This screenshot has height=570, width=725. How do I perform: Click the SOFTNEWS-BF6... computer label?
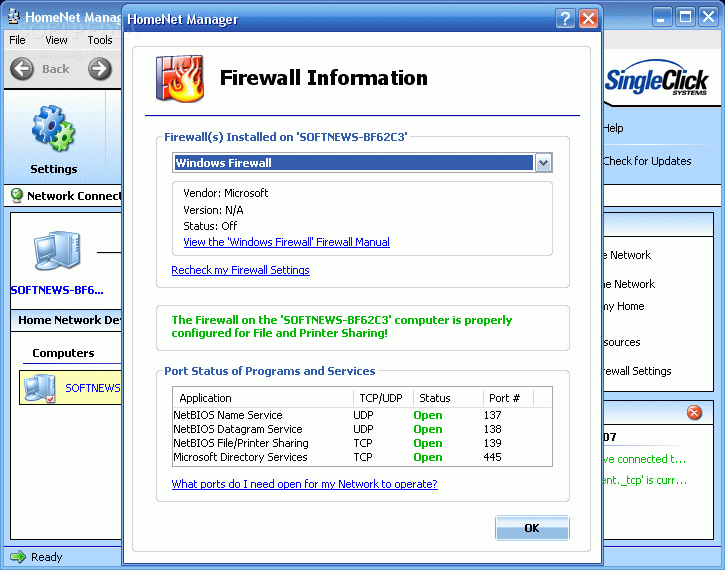tap(57, 290)
